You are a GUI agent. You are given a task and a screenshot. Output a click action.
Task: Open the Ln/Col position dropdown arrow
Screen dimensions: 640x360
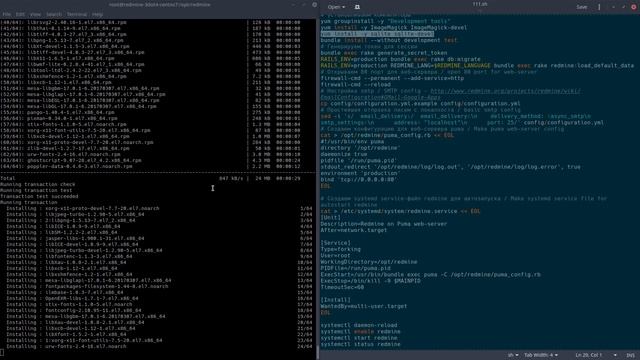pyautogui.click(x=615, y=355)
